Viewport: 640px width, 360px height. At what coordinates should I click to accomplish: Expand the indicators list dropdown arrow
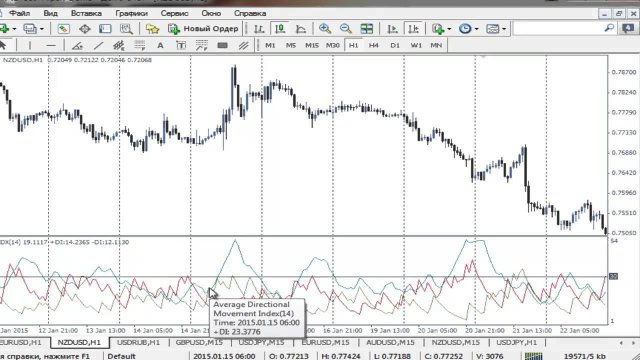449,29
